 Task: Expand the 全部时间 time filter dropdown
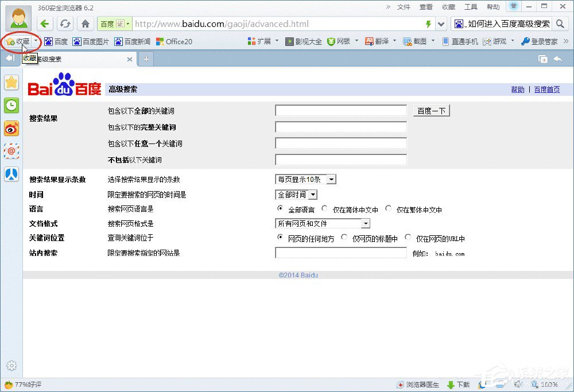tap(312, 194)
